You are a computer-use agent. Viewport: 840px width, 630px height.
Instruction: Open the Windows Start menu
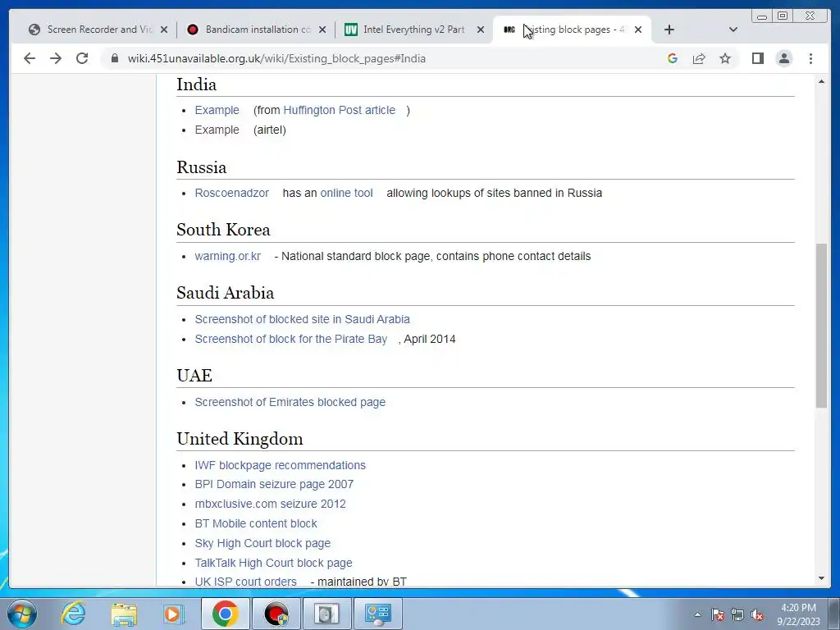[22, 614]
